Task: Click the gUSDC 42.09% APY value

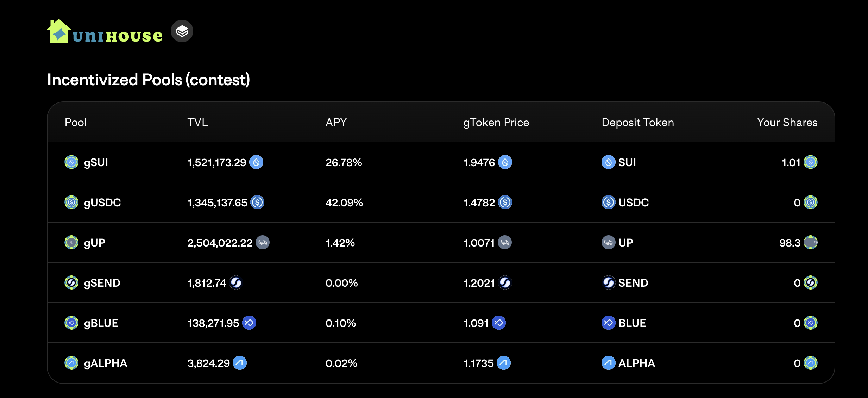Action: click(344, 203)
